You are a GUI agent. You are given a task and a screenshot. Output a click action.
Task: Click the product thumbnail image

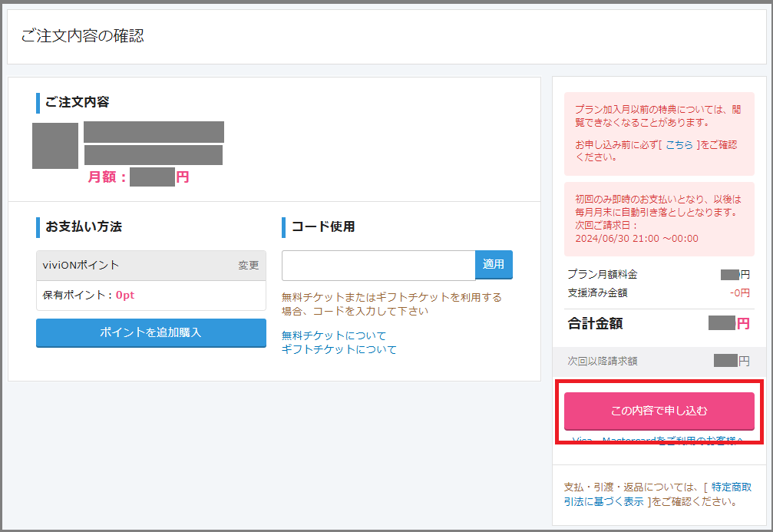tap(55, 146)
